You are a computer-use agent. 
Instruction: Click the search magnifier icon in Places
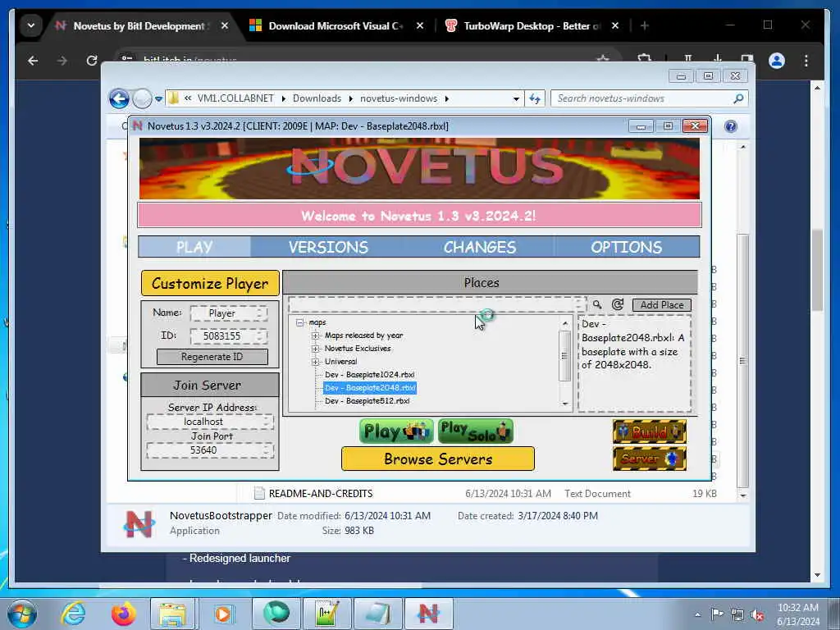[597, 305]
